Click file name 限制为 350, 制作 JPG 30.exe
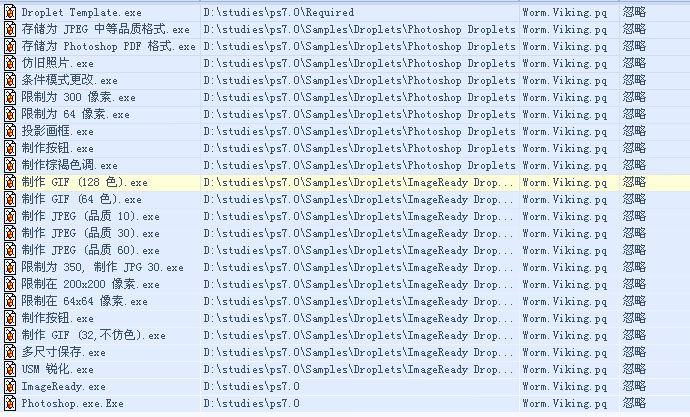 [102, 267]
